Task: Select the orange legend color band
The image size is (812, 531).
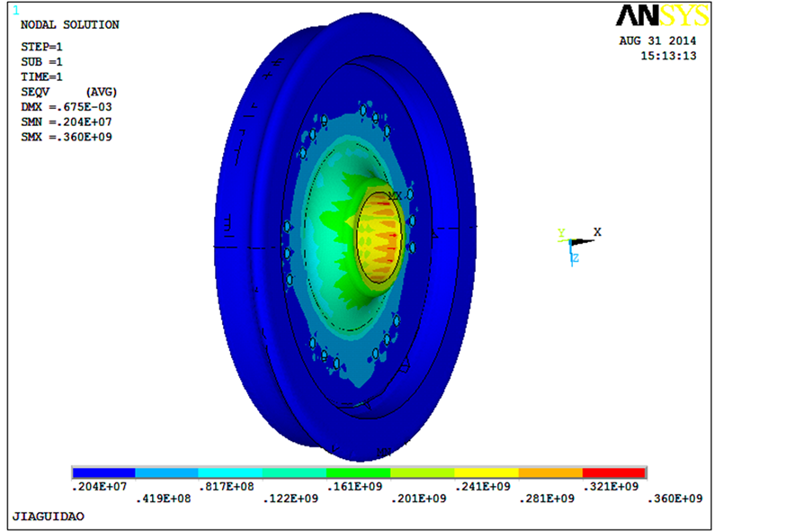Action: point(550,472)
